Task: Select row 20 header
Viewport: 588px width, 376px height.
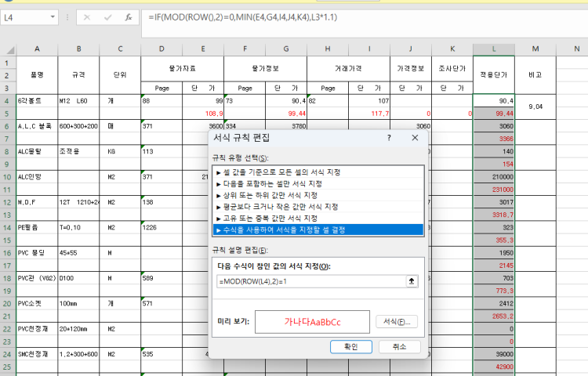Action: [x=7, y=304]
